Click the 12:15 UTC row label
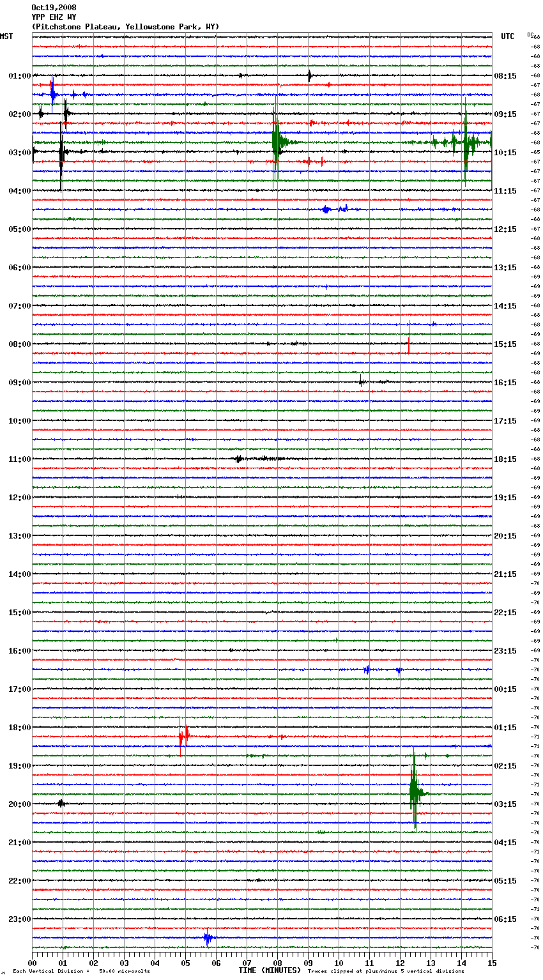Viewport: 543px width, 980px height. coord(505,229)
